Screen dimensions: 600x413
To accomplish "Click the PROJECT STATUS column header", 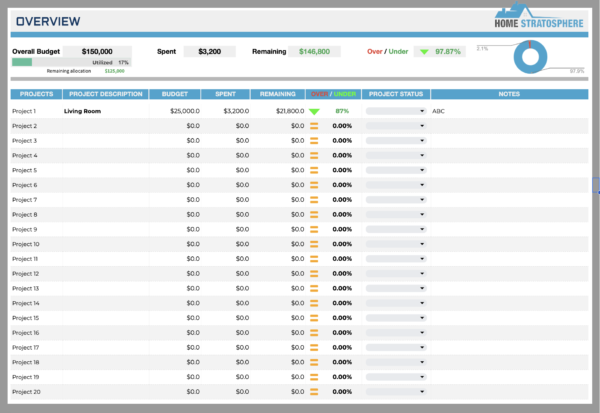I will [396, 94].
